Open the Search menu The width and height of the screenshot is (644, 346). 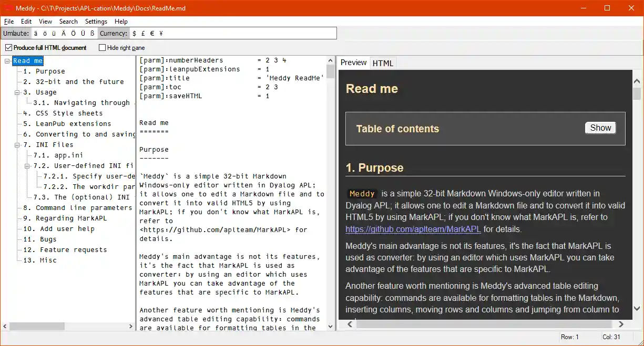point(68,22)
